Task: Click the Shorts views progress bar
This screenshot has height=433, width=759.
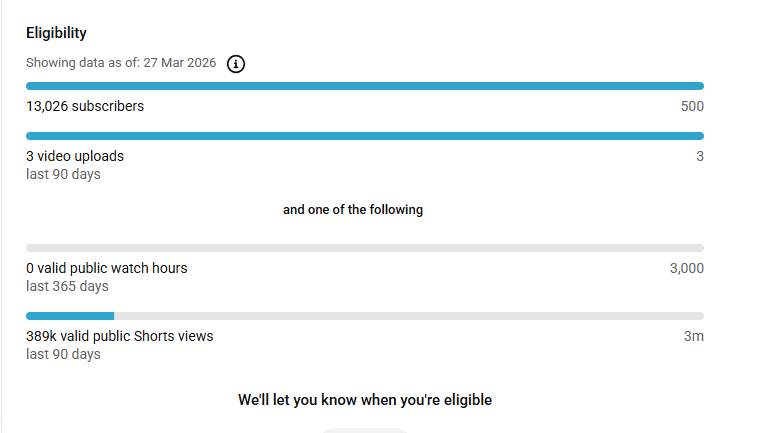Action: tap(365, 316)
